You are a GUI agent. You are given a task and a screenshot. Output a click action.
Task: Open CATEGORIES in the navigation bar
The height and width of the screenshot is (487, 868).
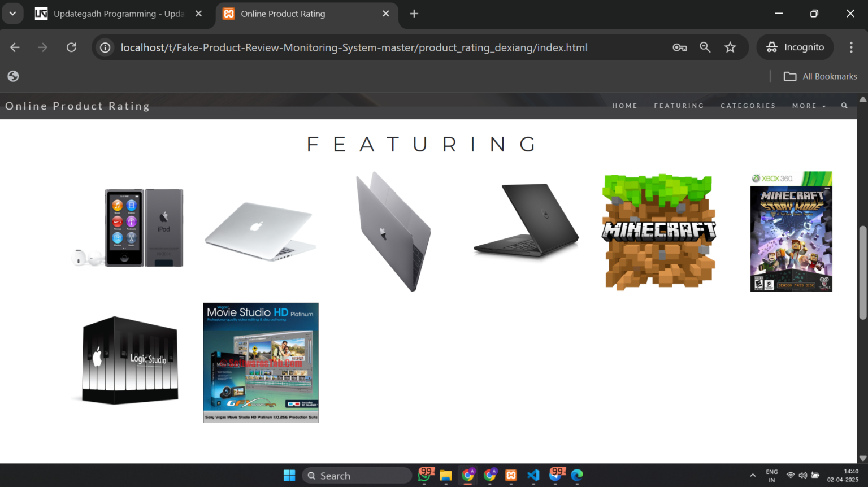[748, 106]
